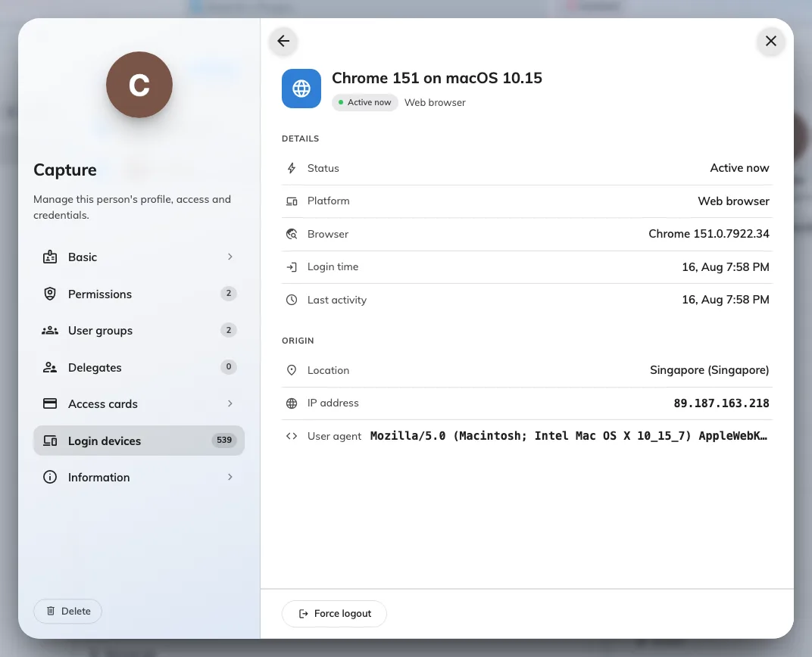Delete this person with the Delete button
Viewport: 812px width, 657px height.
tap(68, 612)
